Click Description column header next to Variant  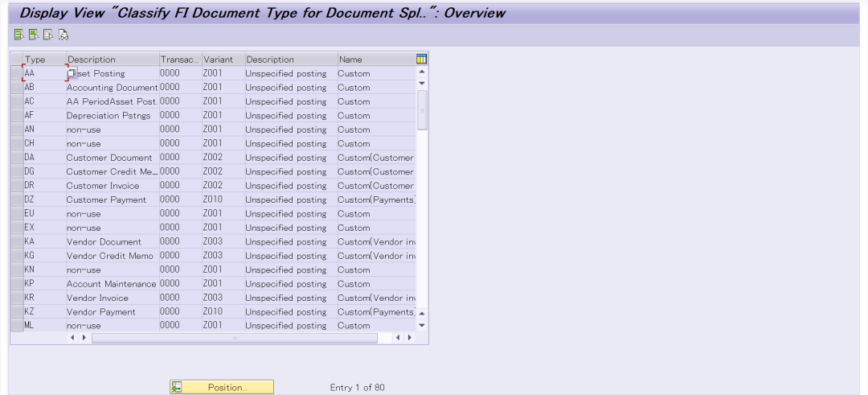pyautogui.click(x=292, y=60)
